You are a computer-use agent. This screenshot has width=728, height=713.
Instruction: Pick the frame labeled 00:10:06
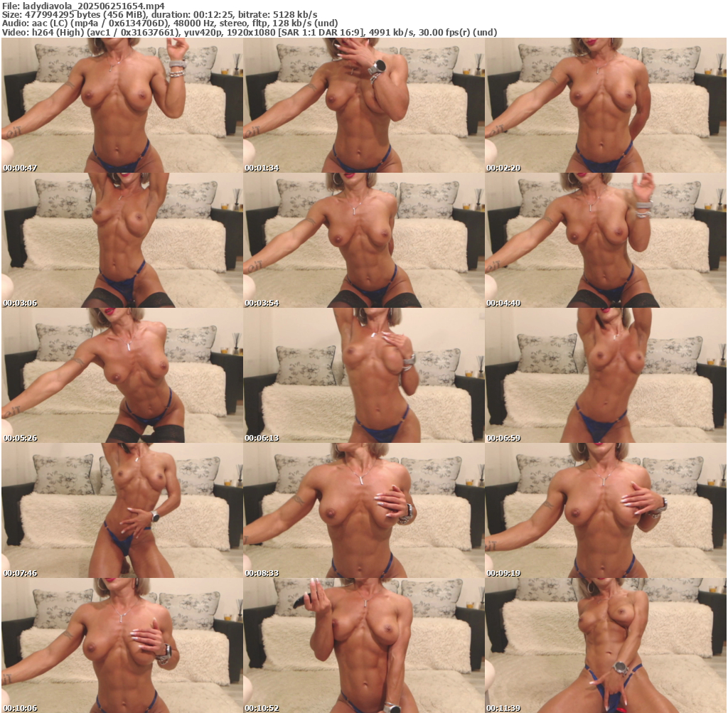coord(122,645)
